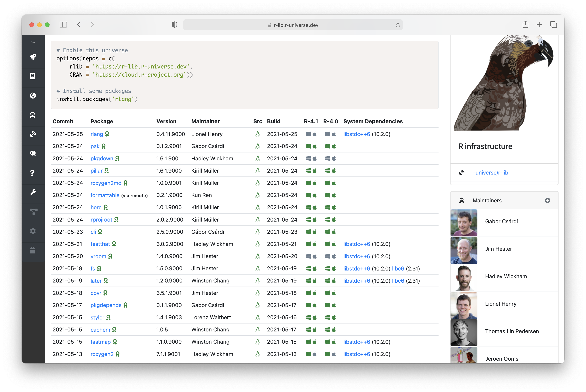Open the passport icon in sidebar
Screen dimensions: 586x392
pos(33,76)
